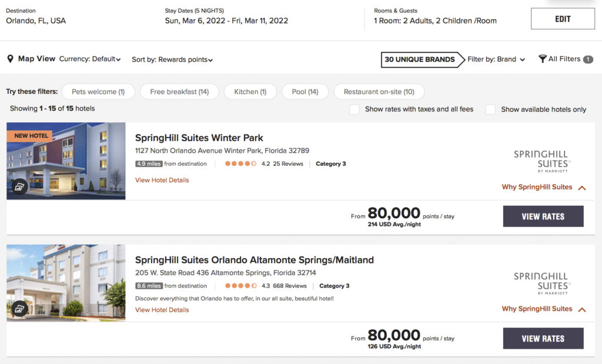Click the SpringHill Suites logo for Winter Park
Viewport: 602px width, 364px height.
click(x=541, y=162)
